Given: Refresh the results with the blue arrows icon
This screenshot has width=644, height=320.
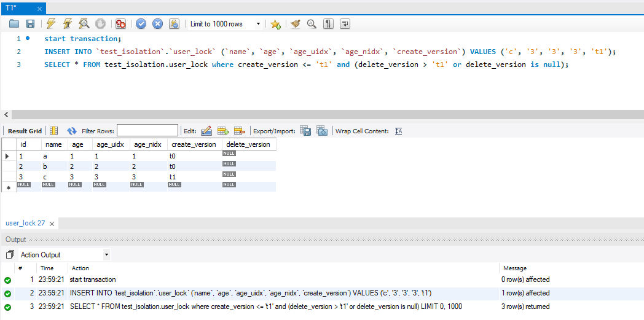Looking at the screenshot, I should pos(72,131).
